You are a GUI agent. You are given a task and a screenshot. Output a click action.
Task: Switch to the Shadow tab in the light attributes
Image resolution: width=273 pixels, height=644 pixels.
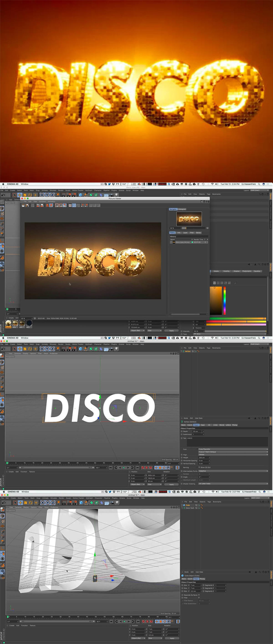point(237,271)
